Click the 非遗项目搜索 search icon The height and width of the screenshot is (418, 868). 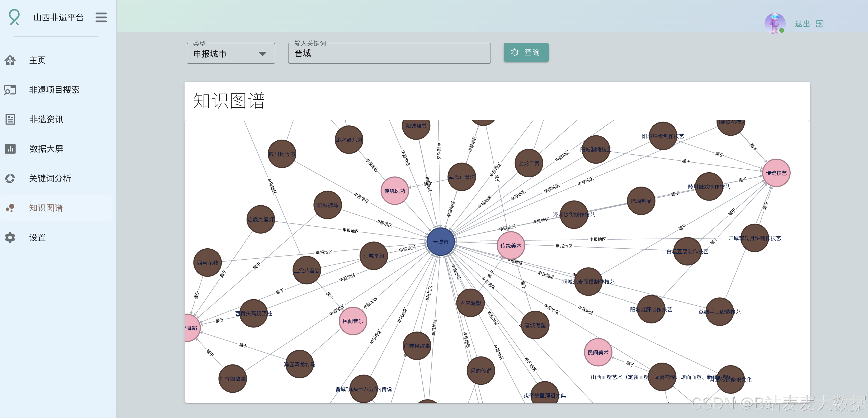coord(10,90)
